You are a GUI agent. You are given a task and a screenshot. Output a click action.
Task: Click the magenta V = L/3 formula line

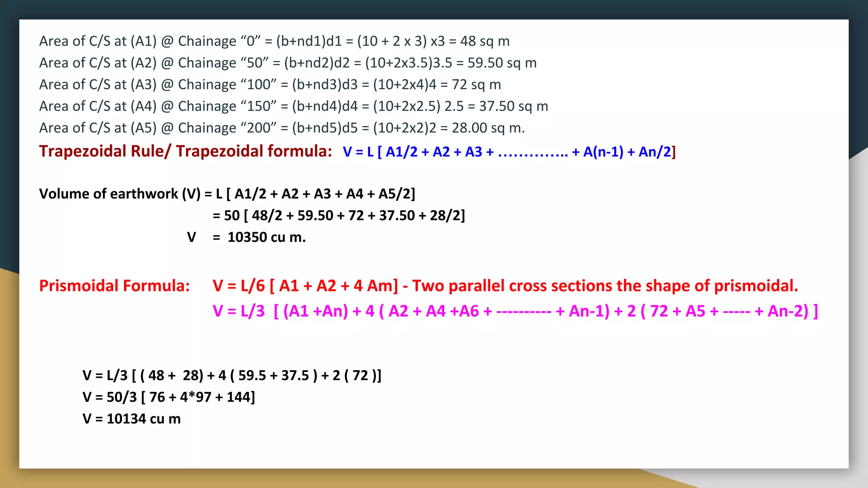point(515,311)
